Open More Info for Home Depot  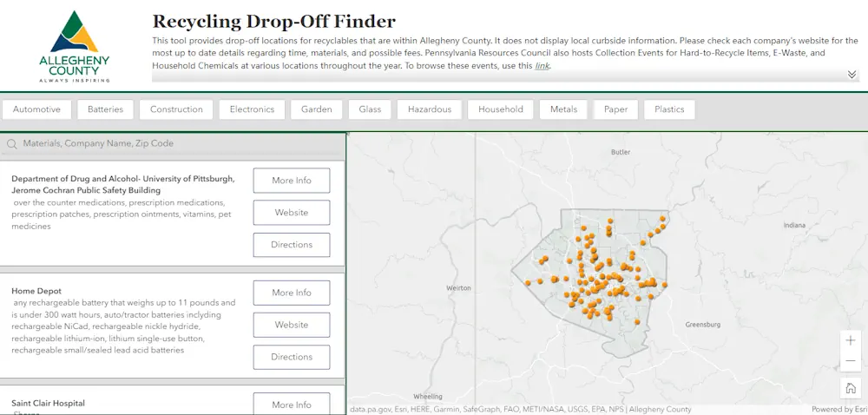click(x=291, y=293)
